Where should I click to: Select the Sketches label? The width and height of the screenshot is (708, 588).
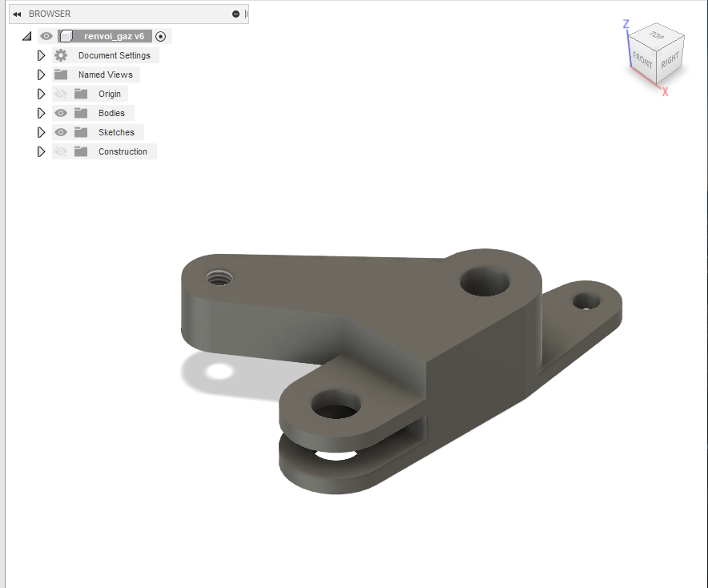(x=116, y=132)
